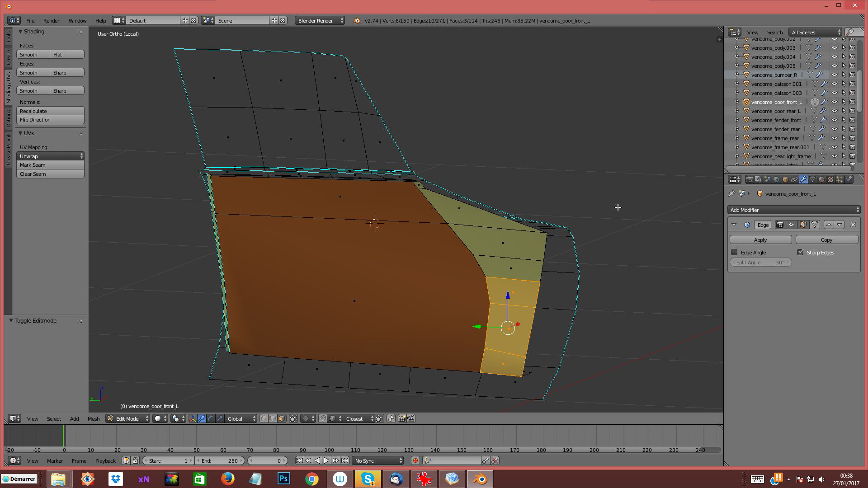Viewport: 868px width, 488px height.
Task: Enable the Edge Angle checkbox
Action: tap(734, 252)
